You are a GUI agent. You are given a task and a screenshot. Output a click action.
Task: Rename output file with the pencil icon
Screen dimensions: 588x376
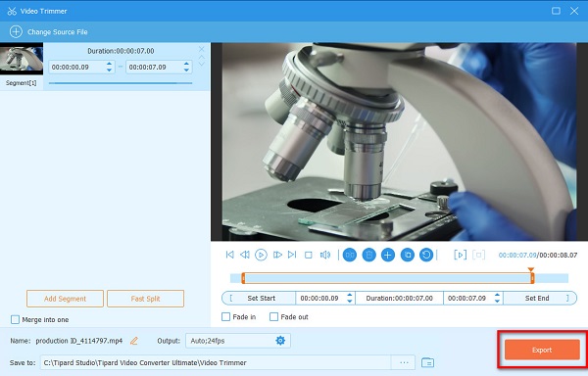(x=134, y=341)
